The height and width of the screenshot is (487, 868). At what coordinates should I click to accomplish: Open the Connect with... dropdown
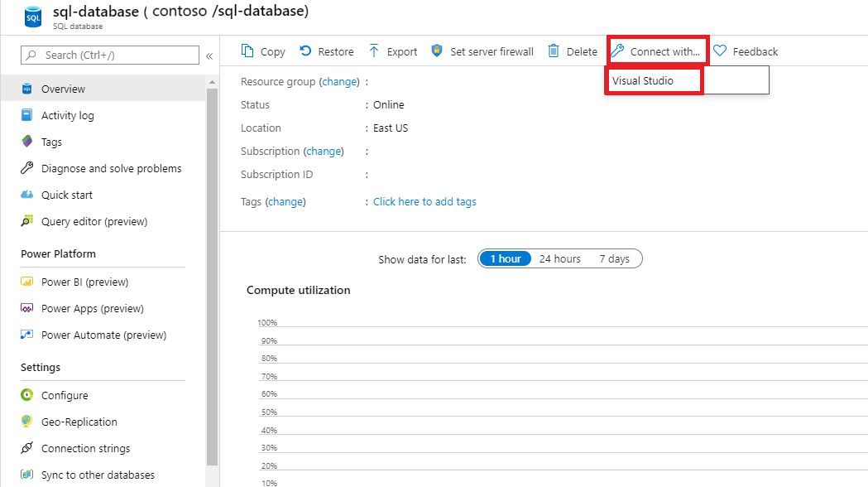[x=656, y=51]
